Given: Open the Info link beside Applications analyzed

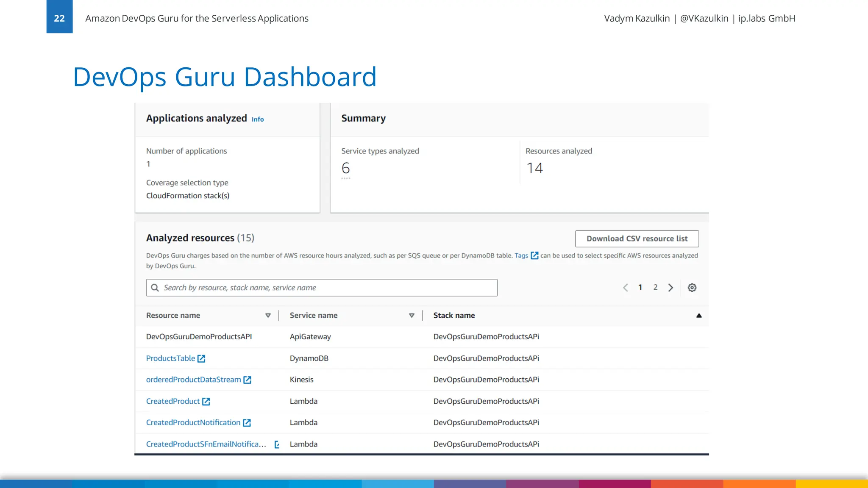Looking at the screenshot, I should point(257,119).
